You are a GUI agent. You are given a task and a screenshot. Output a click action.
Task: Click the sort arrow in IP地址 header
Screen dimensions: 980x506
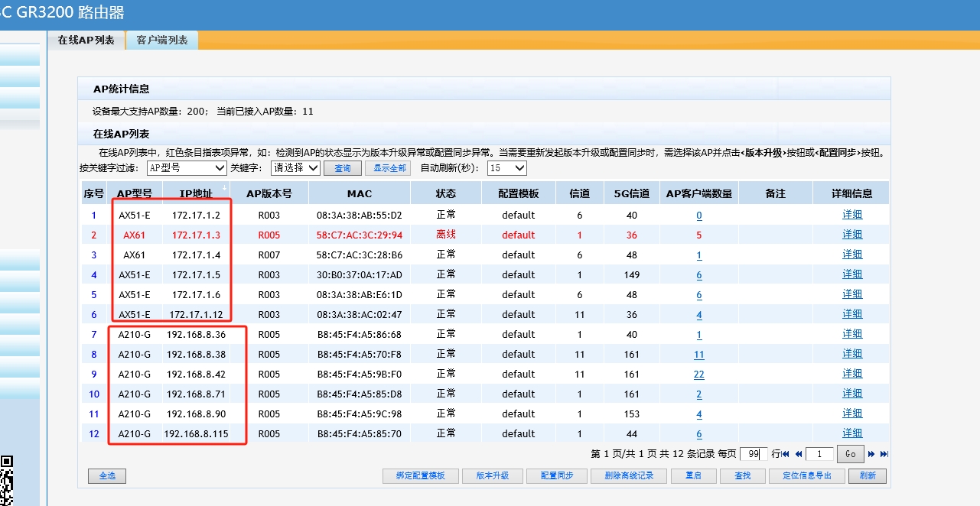coord(224,188)
